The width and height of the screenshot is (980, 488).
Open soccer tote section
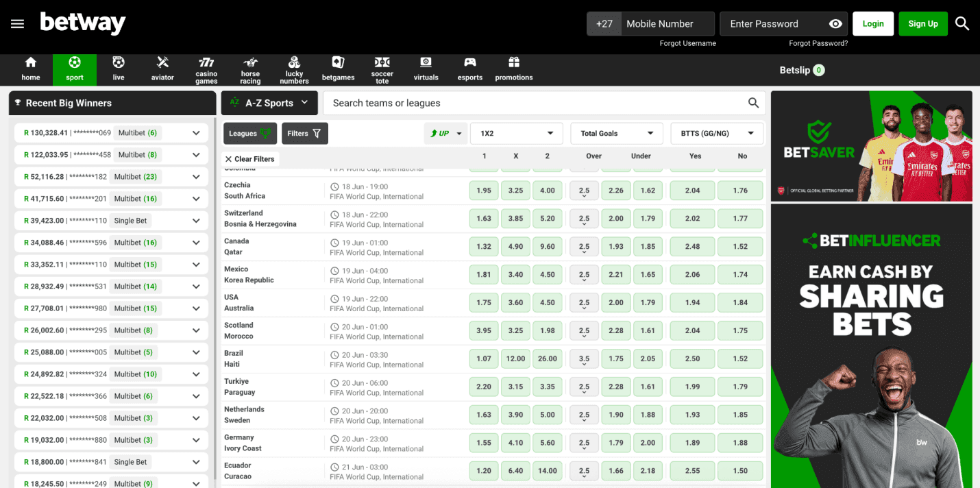pos(382,69)
